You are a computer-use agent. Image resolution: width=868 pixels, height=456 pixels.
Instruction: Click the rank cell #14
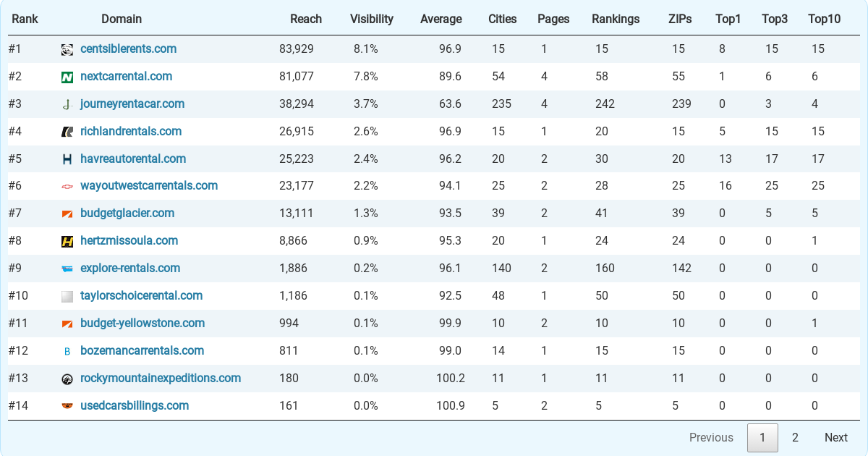click(18, 405)
